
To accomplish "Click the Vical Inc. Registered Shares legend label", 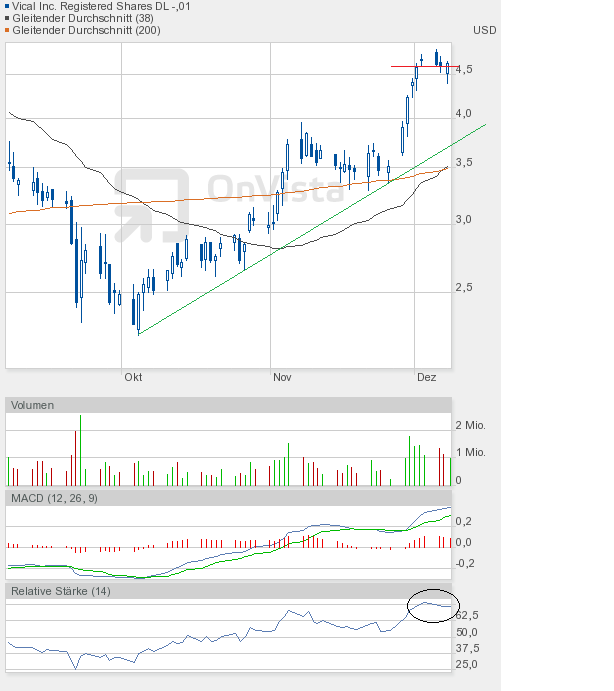I will click(x=101, y=6).
